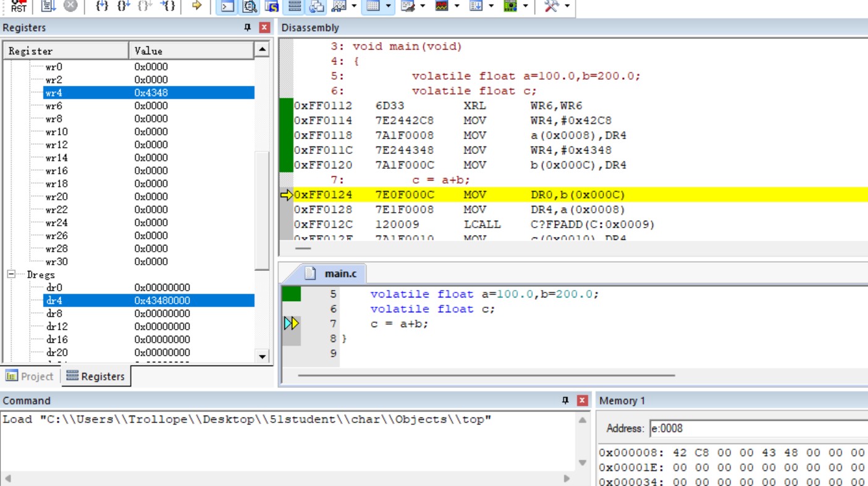This screenshot has height=486, width=868.
Task: Click the Run to Cursor Line icon
Action: 167,6
